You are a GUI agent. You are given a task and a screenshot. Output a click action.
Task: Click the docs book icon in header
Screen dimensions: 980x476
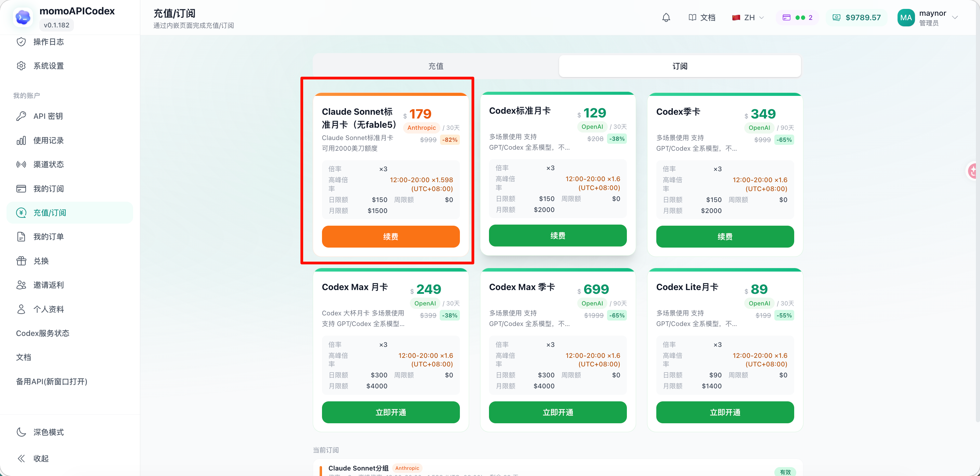click(692, 17)
